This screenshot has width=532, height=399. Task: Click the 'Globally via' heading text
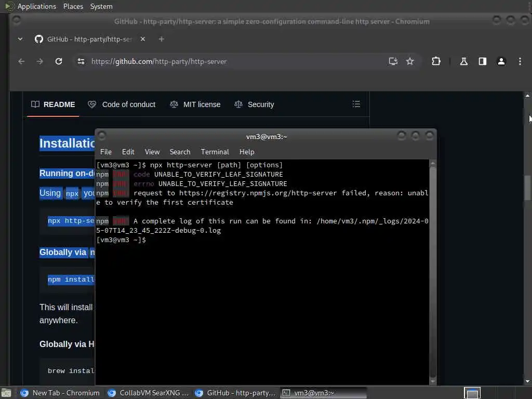click(x=63, y=252)
